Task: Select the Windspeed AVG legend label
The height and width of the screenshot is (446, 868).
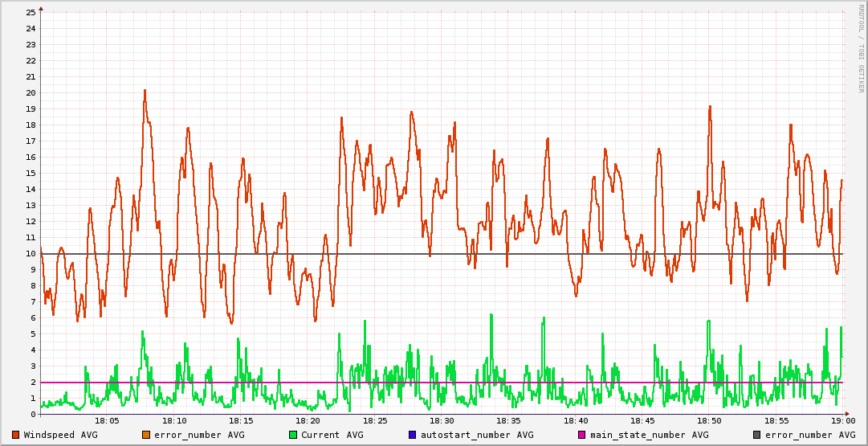Action: tap(60, 435)
